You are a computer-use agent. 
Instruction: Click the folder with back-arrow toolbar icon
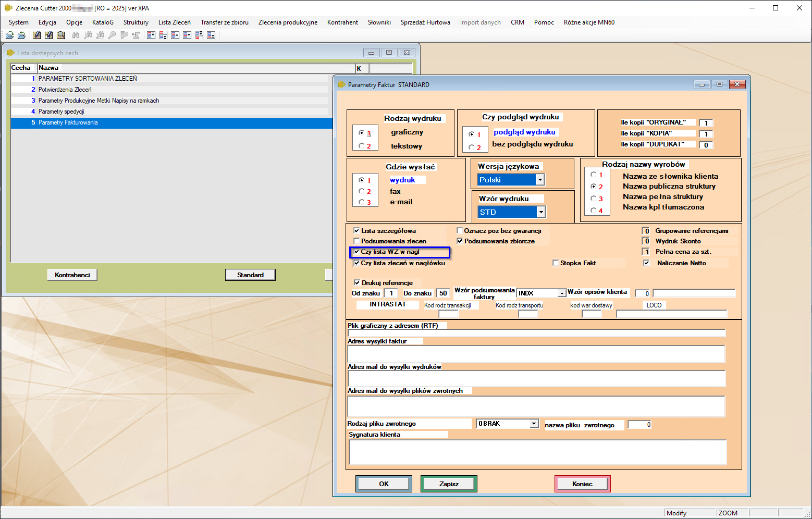pyautogui.click(x=21, y=35)
